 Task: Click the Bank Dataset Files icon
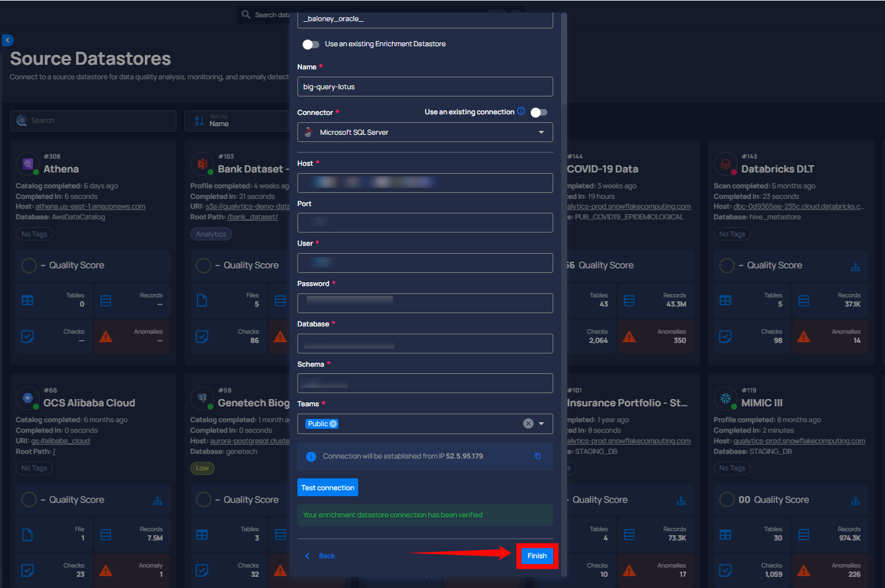click(202, 300)
